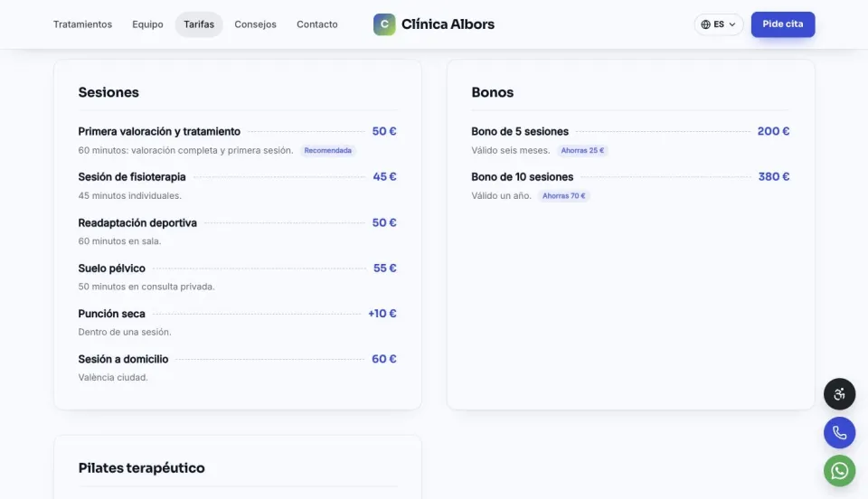Open the Tratamientos menu item
The width and height of the screenshot is (868, 499).
(x=82, y=24)
